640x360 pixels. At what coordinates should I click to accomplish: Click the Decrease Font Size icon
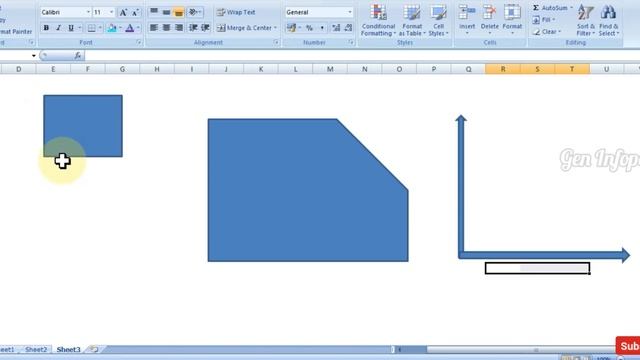[x=135, y=13]
